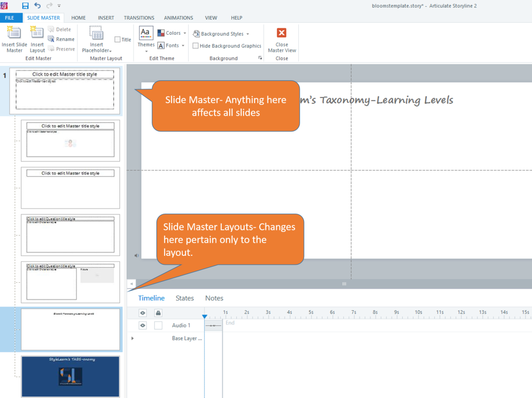
Task: Rename the selected layout
Action: click(x=61, y=39)
